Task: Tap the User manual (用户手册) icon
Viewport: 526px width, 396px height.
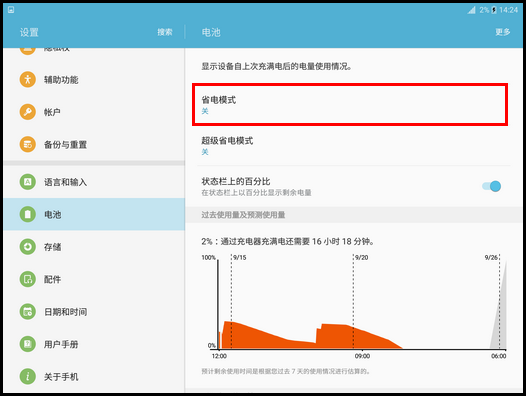Action: point(28,344)
